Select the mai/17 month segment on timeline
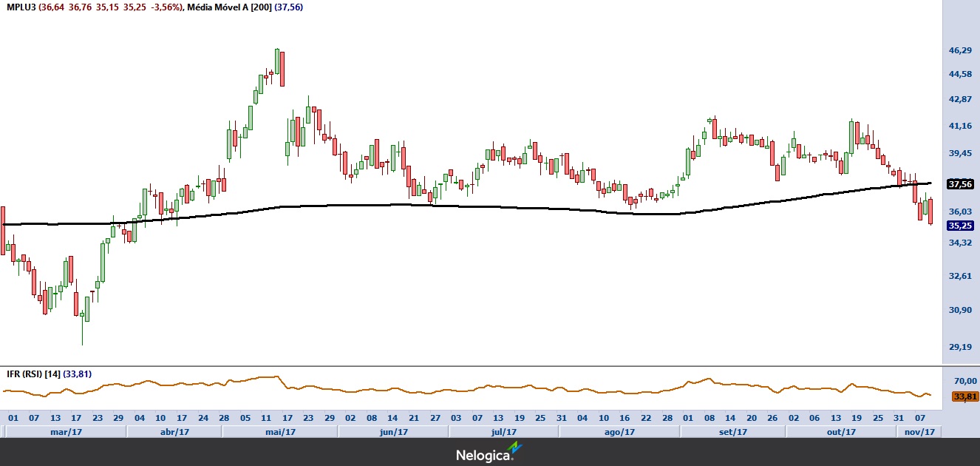The width and height of the screenshot is (980, 466). (280, 432)
